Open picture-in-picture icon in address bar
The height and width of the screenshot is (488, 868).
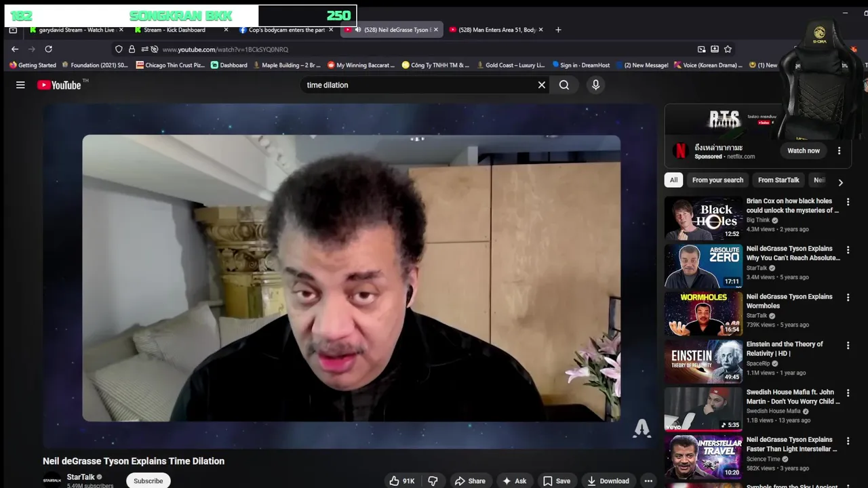click(x=701, y=49)
